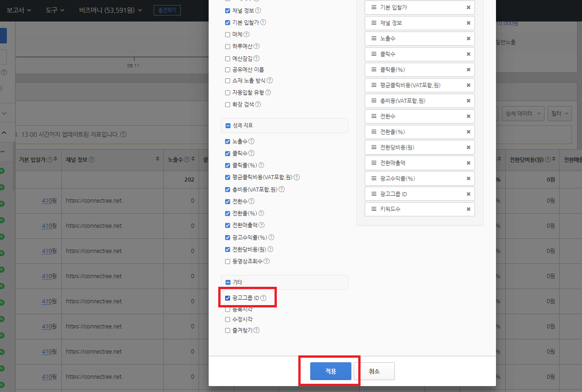
Task: Click the help icon beside 클릭률(%)
Action: point(261,165)
